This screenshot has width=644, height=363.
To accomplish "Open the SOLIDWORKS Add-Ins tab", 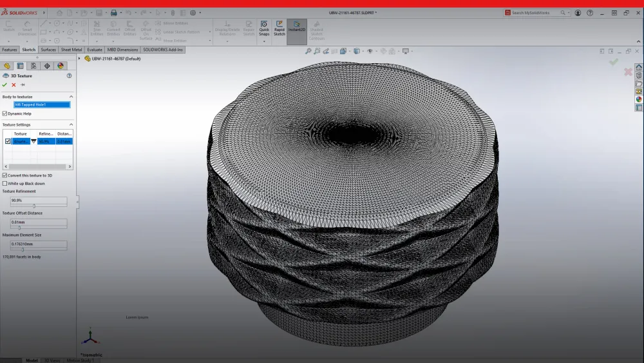I will pyautogui.click(x=163, y=50).
